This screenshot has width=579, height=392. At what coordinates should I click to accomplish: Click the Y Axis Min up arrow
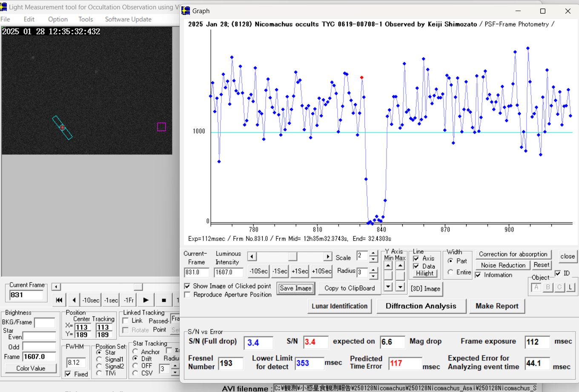coord(388,266)
